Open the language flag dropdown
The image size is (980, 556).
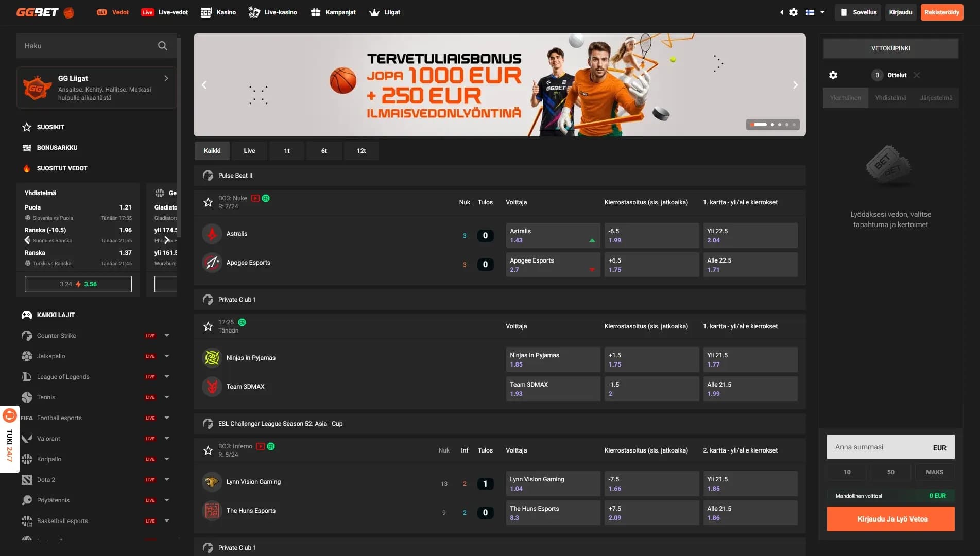[815, 12]
